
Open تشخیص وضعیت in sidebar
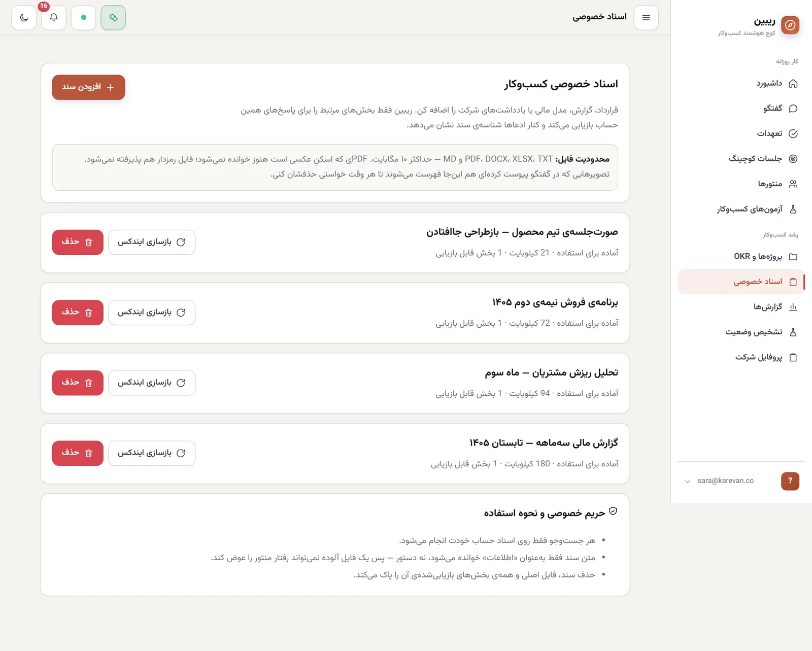[x=741, y=332]
